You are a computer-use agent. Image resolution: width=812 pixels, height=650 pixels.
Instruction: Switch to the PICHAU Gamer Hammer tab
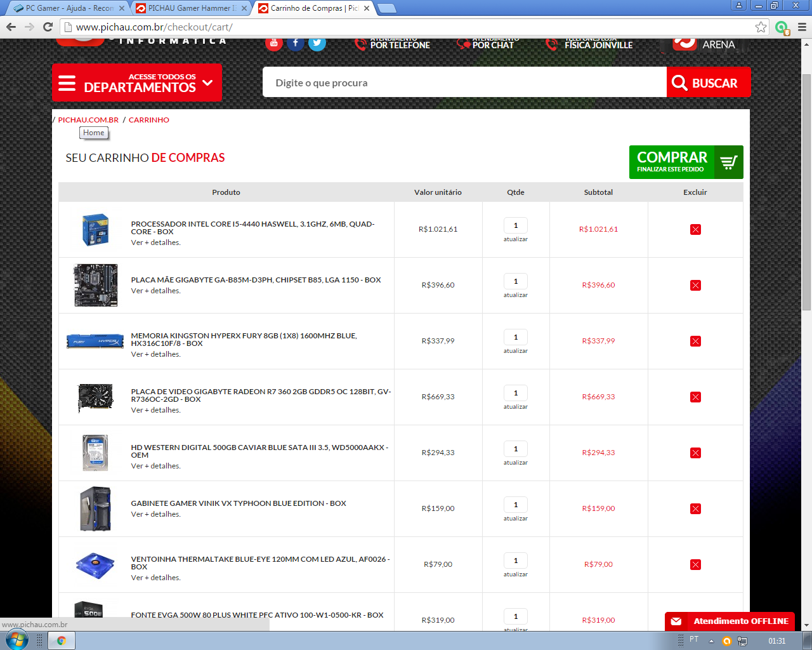click(192, 8)
